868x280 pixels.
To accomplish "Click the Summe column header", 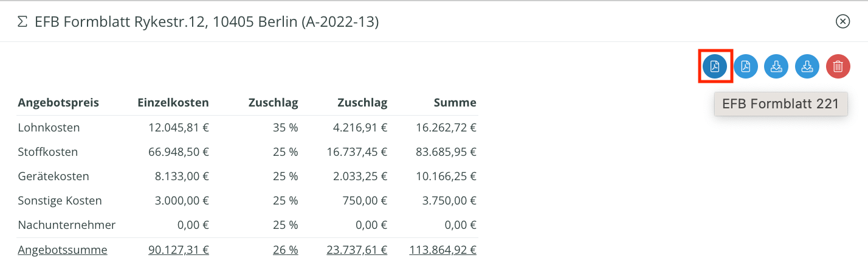I will tap(455, 102).
